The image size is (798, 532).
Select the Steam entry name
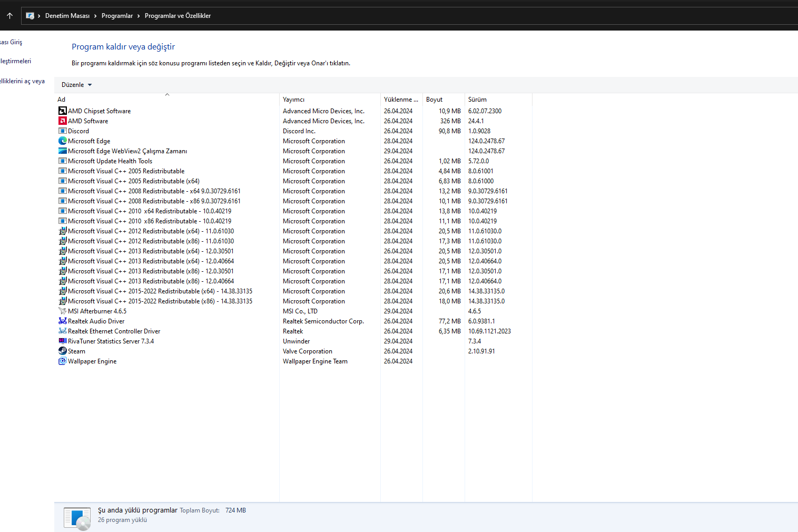tap(76, 351)
